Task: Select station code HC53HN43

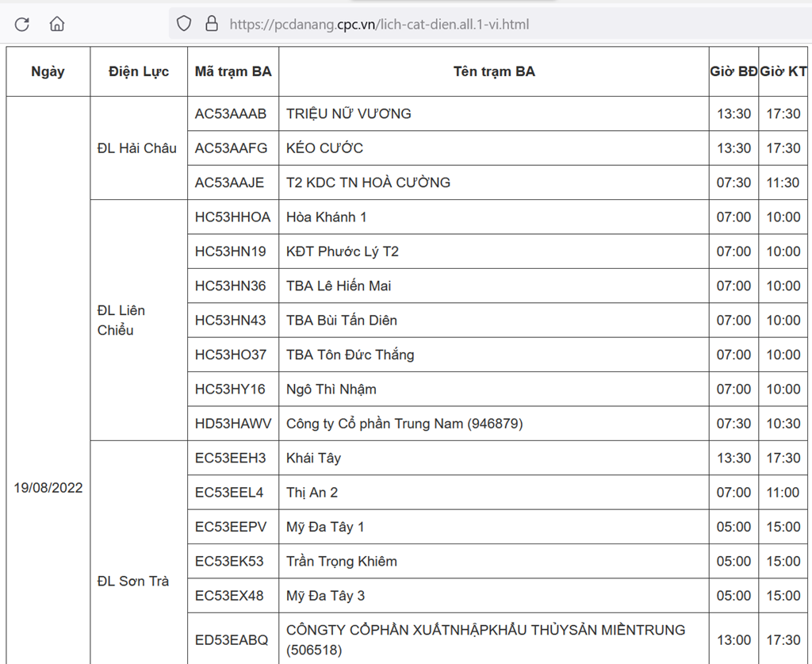Action: (x=231, y=320)
